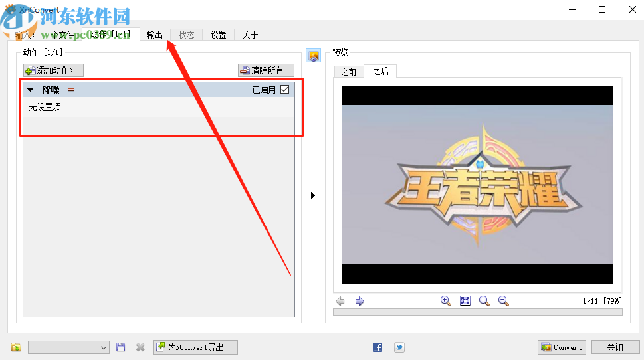The image size is (644, 360).
Task: Uncheck the 已启用 checkbox for 降噪
Action: click(x=285, y=90)
